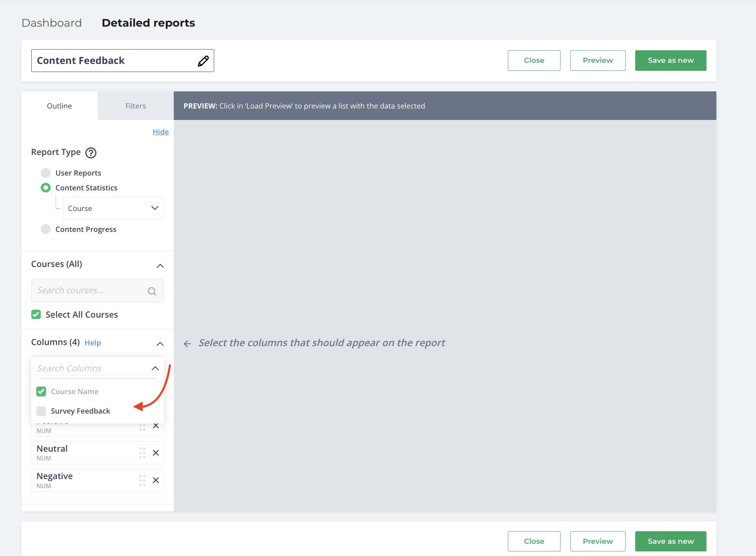Click the Neutral column item

[x=98, y=453]
